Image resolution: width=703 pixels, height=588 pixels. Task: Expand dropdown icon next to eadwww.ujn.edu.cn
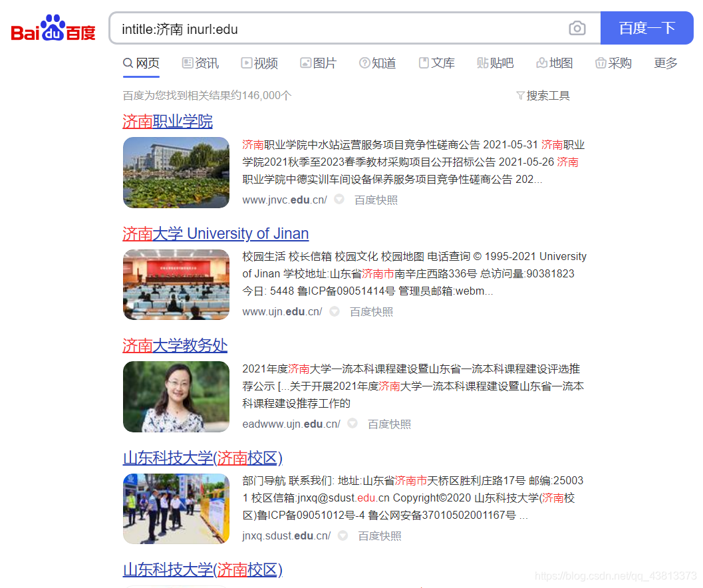coord(352,423)
